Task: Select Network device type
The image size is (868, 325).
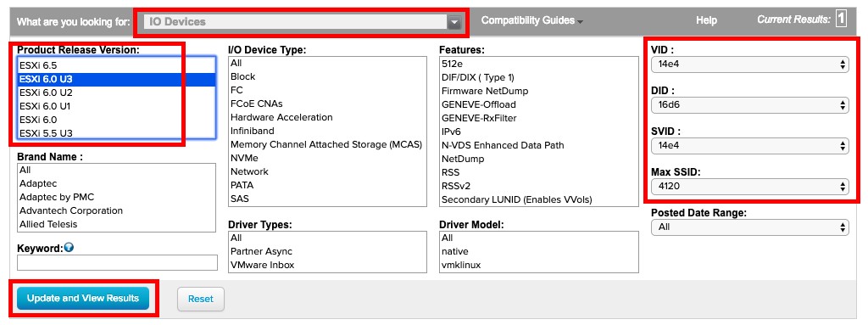Action: click(327, 171)
